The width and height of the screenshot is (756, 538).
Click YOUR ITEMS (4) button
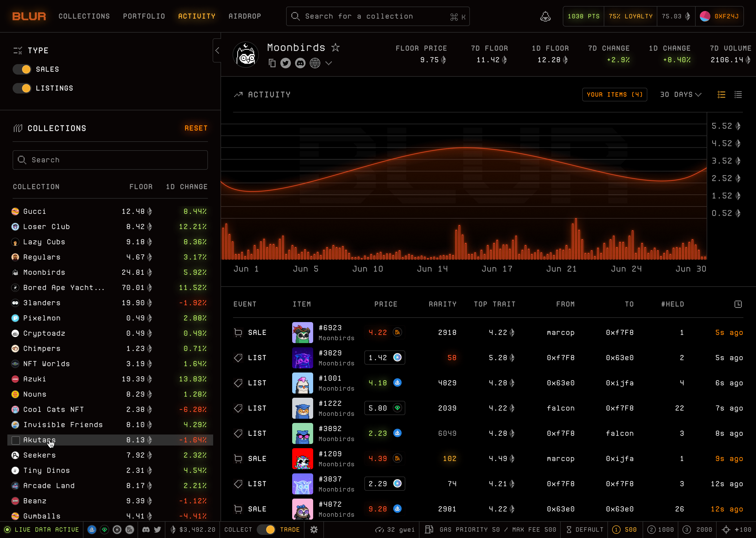pos(615,95)
